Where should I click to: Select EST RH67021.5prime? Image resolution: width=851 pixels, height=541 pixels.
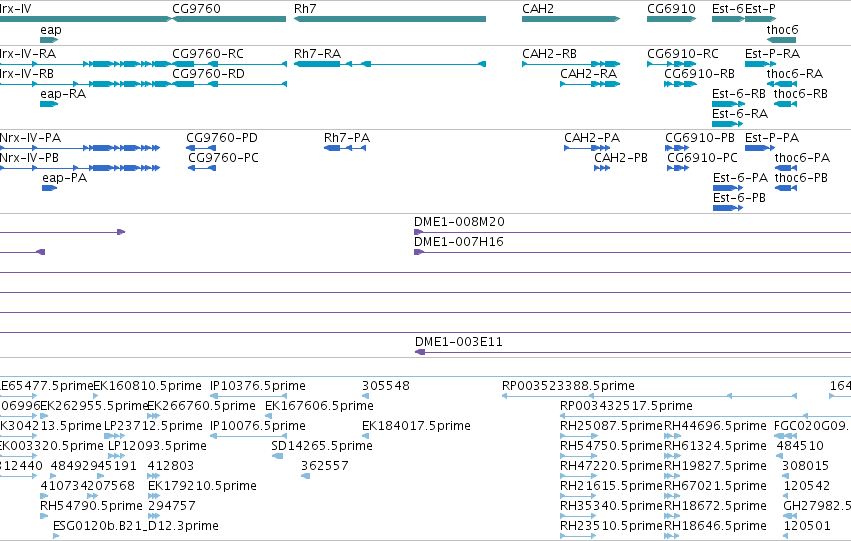click(672, 497)
